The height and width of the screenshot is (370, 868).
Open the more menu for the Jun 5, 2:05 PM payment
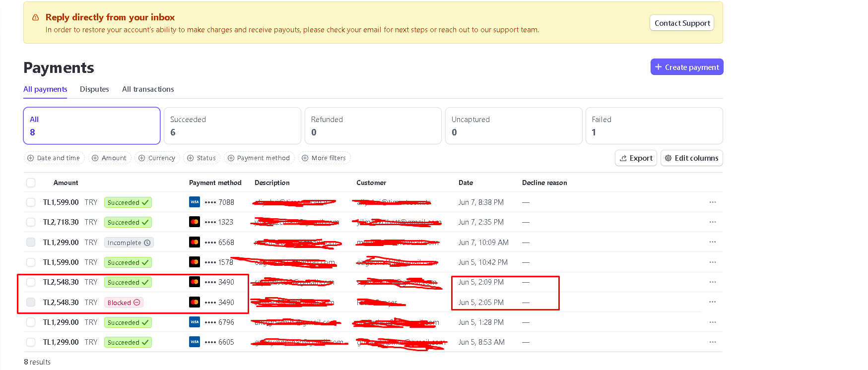pyautogui.click(x=713, y=302)
